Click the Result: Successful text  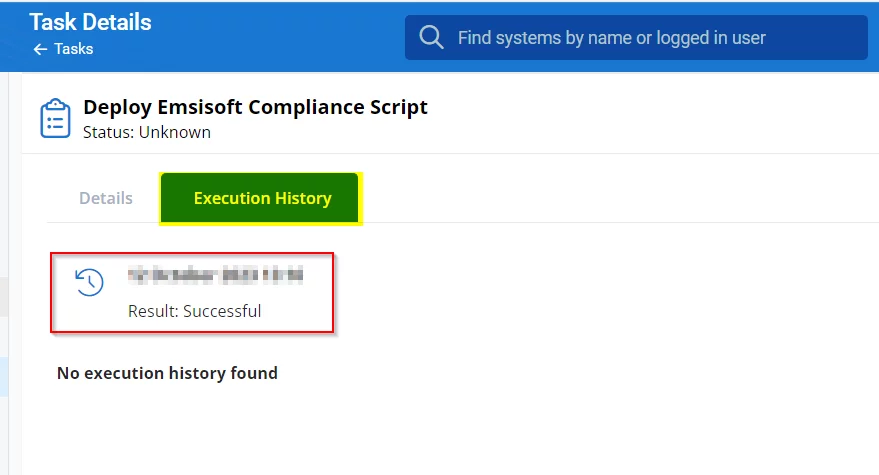195,311
